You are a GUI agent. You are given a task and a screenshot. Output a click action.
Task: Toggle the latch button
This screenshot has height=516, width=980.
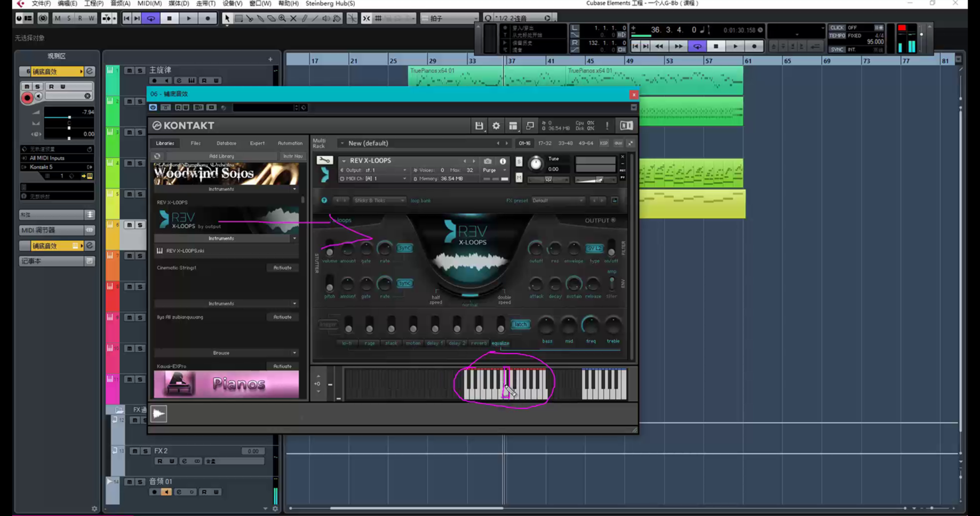(x=520, y=324)
